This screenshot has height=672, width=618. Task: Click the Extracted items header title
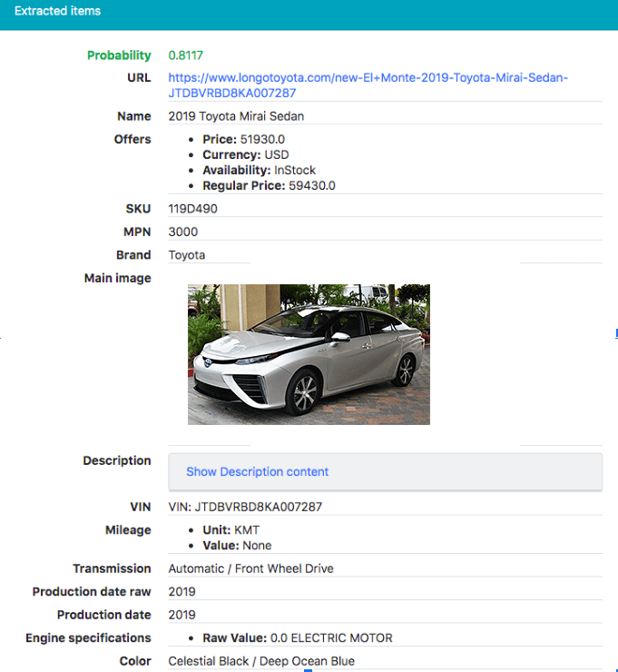(x=57, y=11)
